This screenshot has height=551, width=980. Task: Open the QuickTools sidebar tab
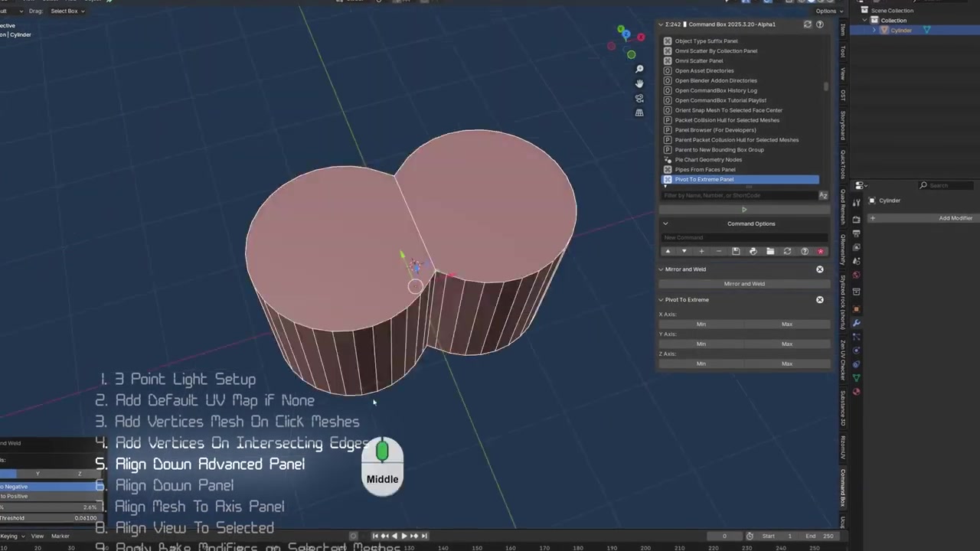[x=843, y=165]
